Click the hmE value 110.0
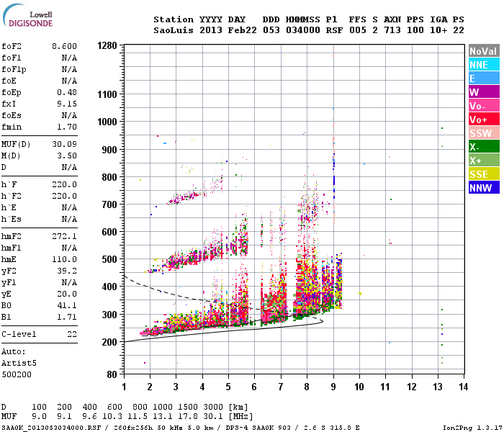 64,259
